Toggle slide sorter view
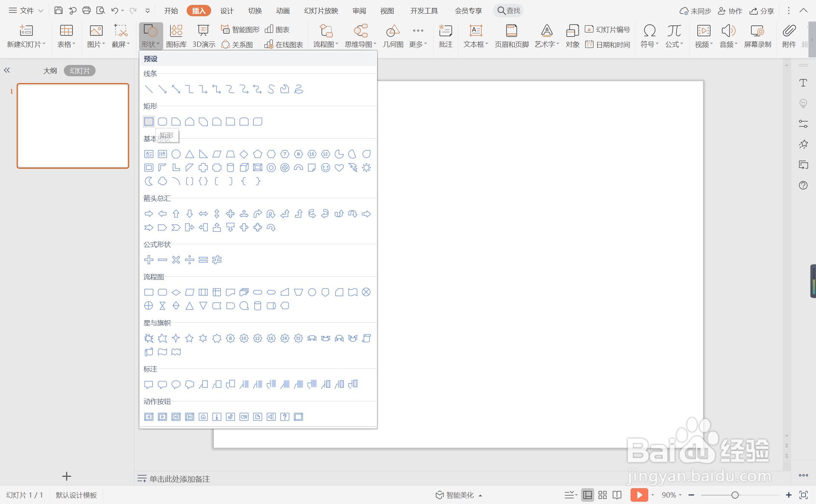The width and height of the screenshot is (816, 504). point(603,495)
